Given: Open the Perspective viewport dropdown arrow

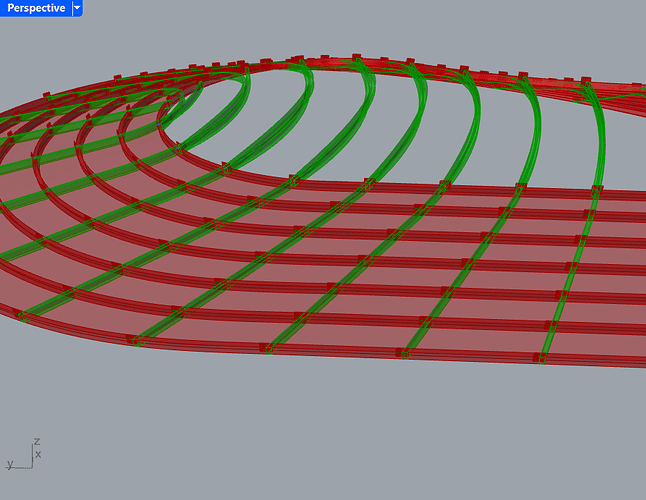Looking at the screenshot, I should point(77,8).
